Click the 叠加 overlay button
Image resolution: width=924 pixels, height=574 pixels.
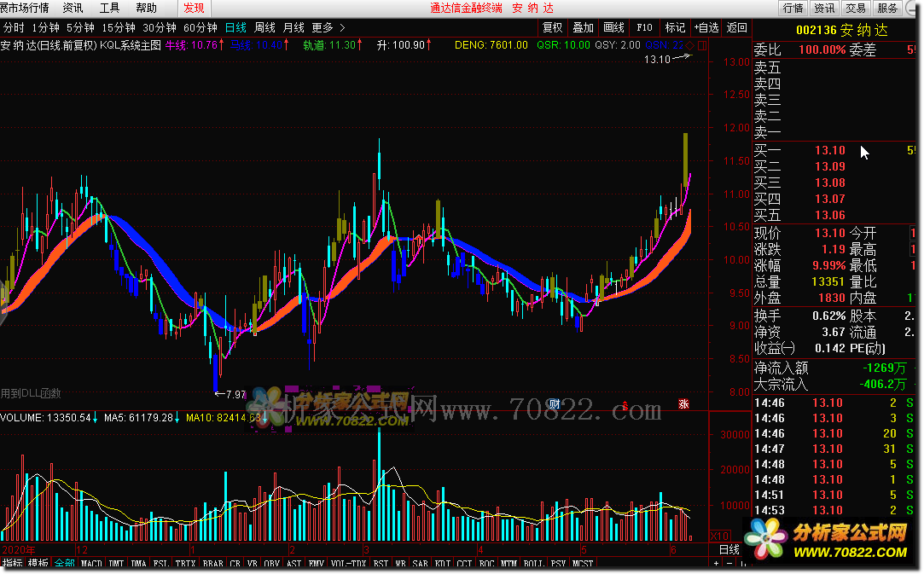583,27
